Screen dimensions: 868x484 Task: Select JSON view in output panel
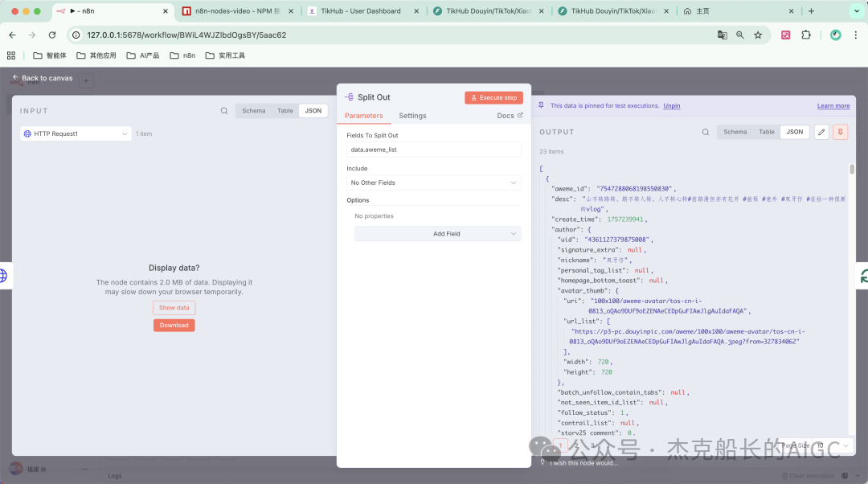tap(795, 132)
